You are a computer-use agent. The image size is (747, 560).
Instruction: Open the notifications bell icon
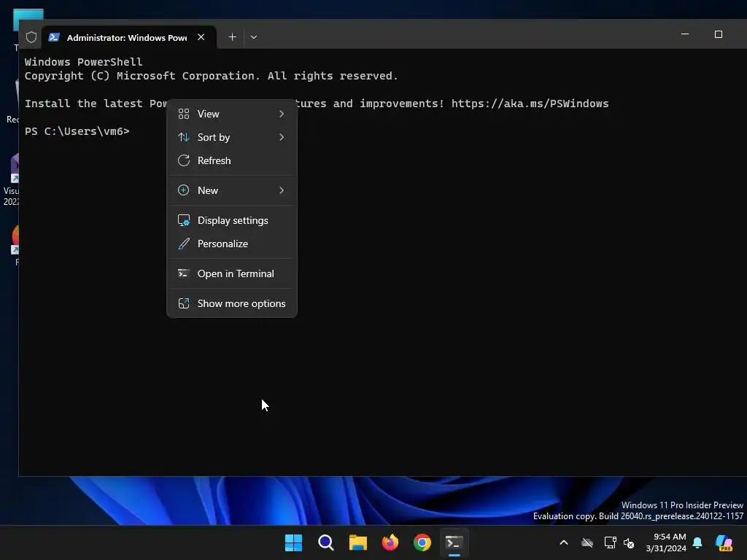pos(697,542)
